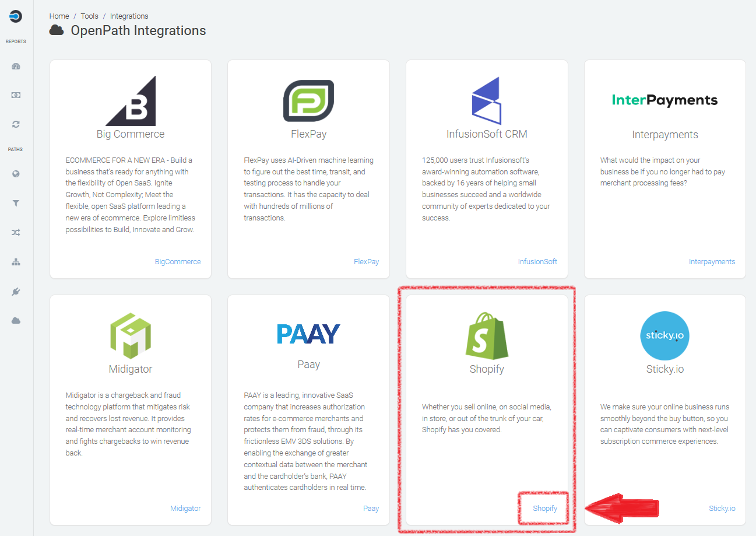Screen dimensions: 756x536
Task: Click the OpenPath logo in sidebar
Action: pyautogui.click(x=16, y=16)
